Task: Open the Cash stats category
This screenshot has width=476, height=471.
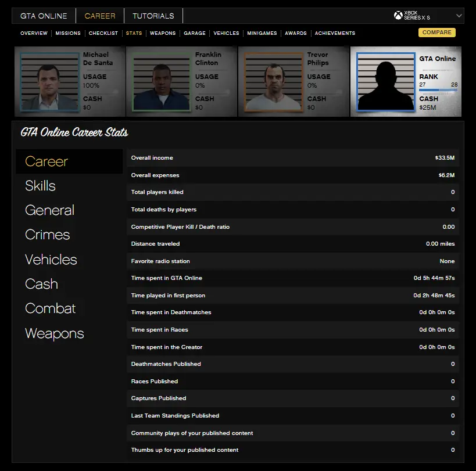Action: click(42, 284)
